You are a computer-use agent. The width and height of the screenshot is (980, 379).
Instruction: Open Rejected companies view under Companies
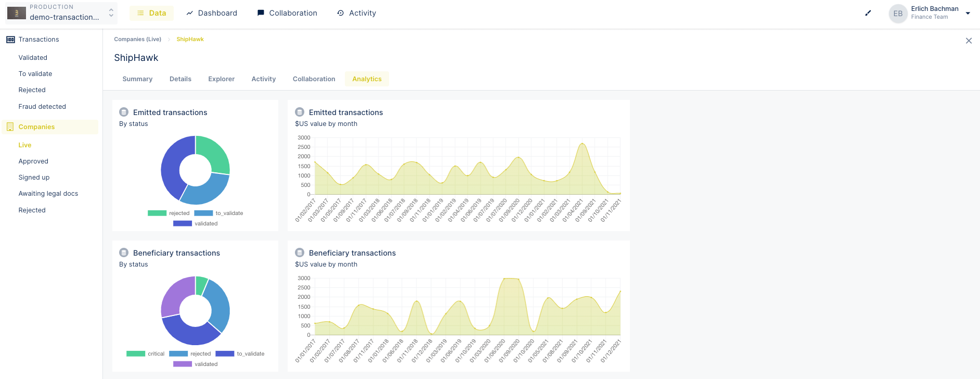[32, 210]
